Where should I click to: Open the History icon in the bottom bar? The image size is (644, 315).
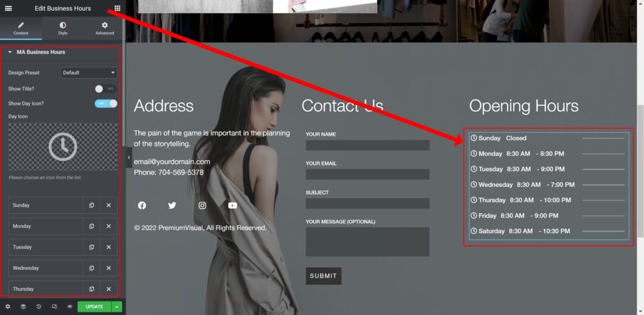(x=38, y=307)
